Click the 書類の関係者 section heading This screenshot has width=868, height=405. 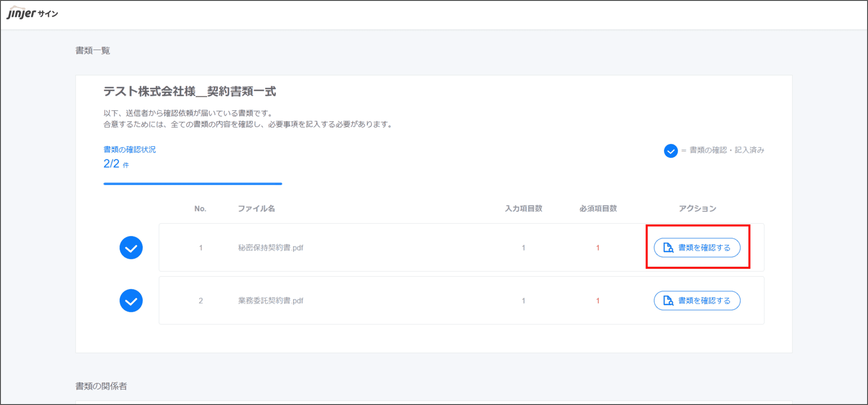click(x=101, y=386)
